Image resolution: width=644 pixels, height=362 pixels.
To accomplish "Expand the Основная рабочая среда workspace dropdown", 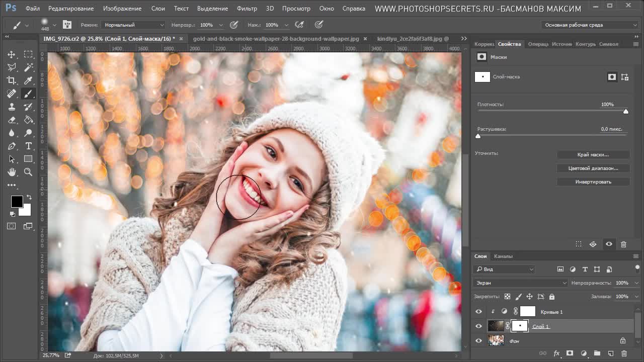I will 590,25.
